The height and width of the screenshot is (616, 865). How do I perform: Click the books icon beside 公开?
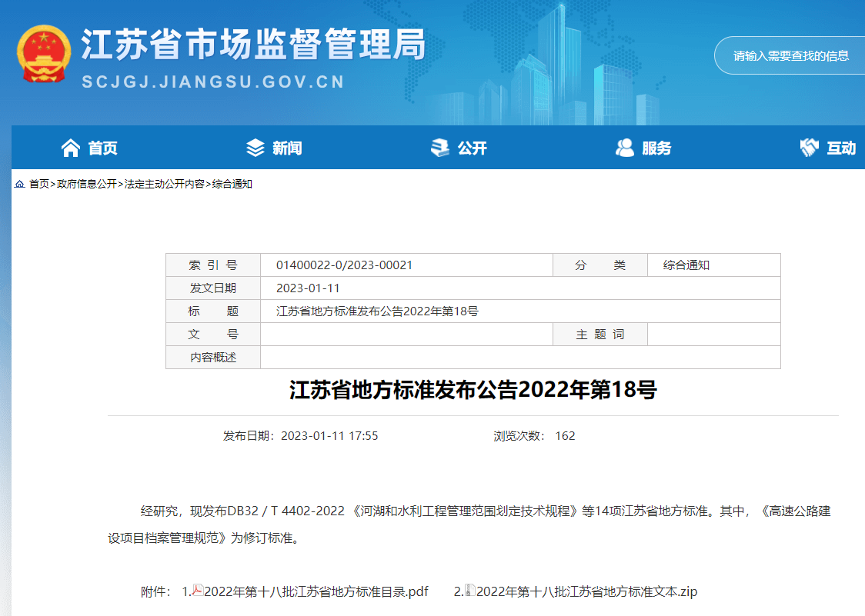[x=439, y=148]
